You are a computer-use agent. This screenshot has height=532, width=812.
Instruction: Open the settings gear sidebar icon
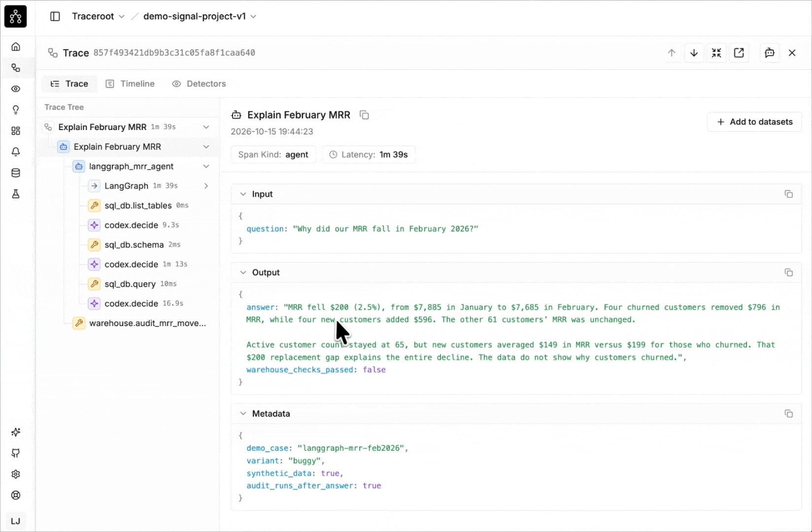tap(16, 474)
